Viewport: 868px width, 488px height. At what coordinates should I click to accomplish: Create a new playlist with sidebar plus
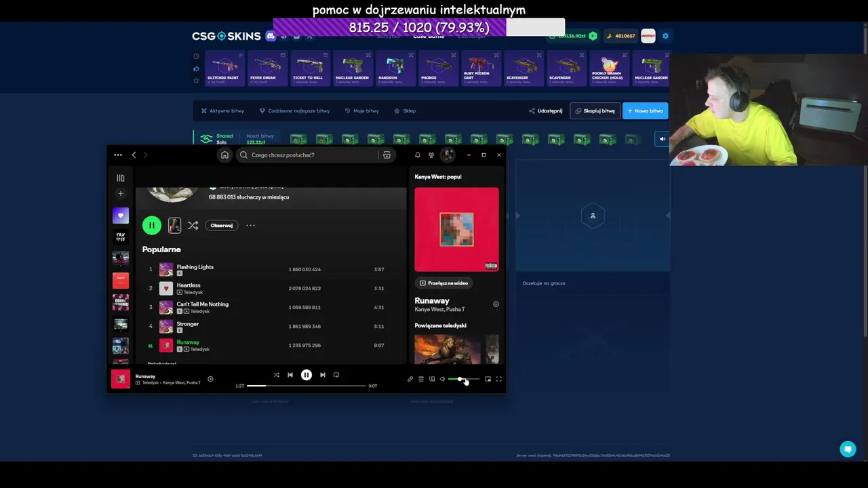click(121, 194)
